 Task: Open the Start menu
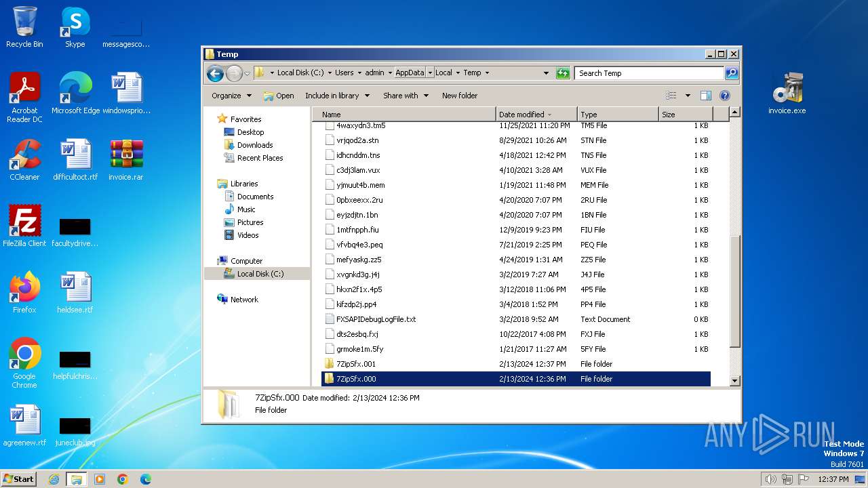[x=18, y=479]
